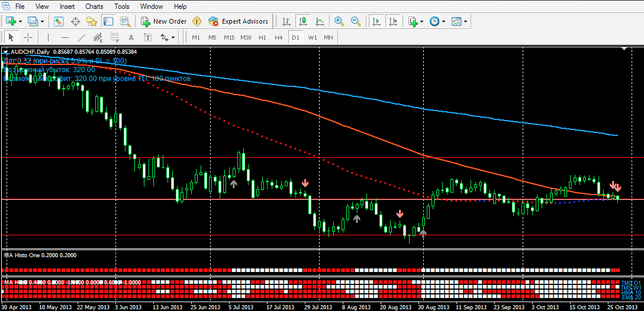The height and width of the screenshot is (311, 644).
Task: Select the Vertical Line drawing tool
Action: coord(48,37)
